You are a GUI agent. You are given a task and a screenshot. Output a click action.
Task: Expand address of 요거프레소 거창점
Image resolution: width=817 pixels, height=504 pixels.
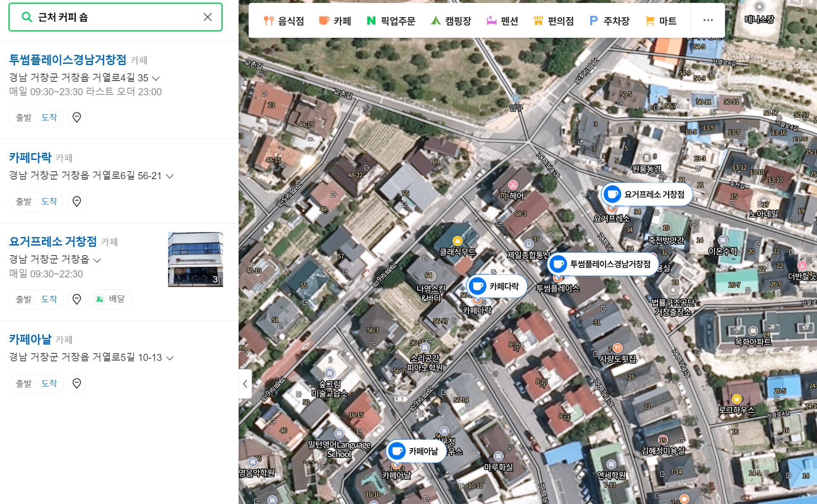point(97,260)
